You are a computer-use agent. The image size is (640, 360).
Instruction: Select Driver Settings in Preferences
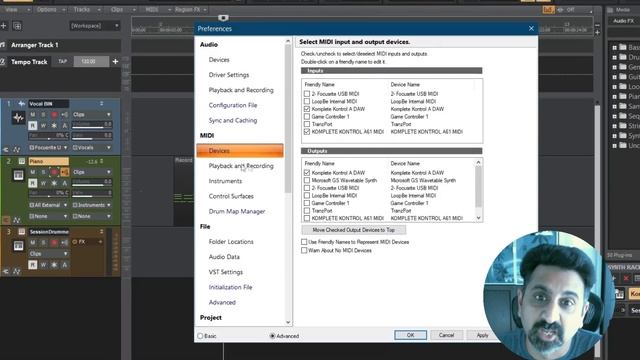tap(229, 75)
